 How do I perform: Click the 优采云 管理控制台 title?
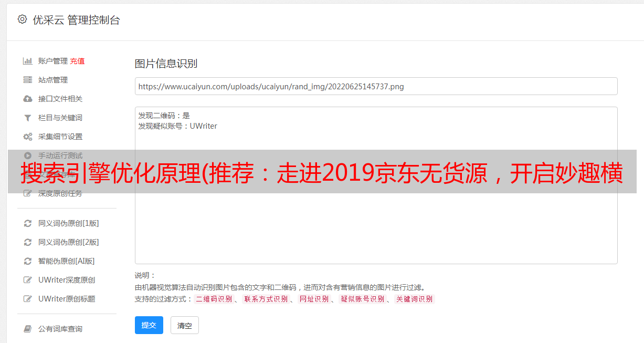76,20
